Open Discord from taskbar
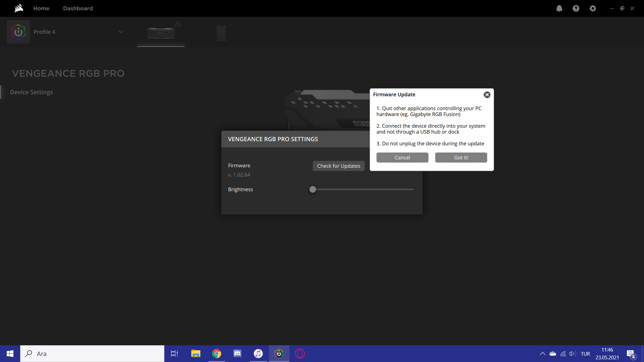The height and width of the screenshot is (362, 644). pyautogui.click(x=237, y=354)
